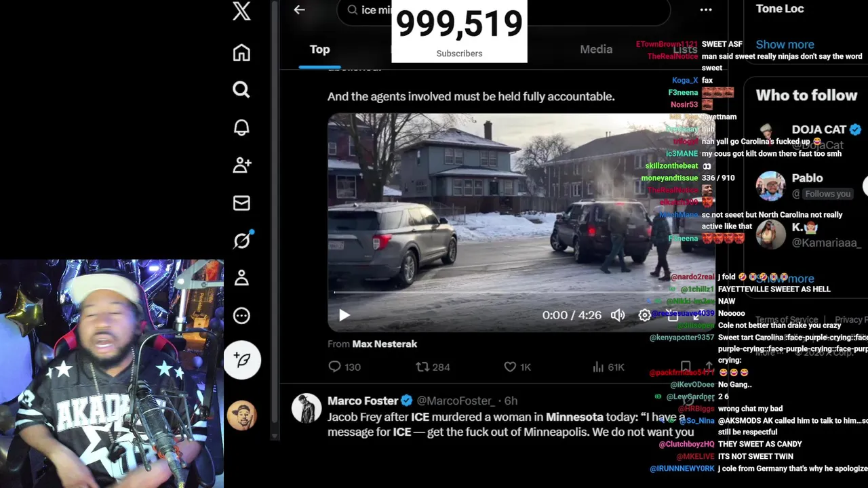Click the search magnifier icon in search box
The height and width of the screenshot is (488, 868).
click(353, 9)
